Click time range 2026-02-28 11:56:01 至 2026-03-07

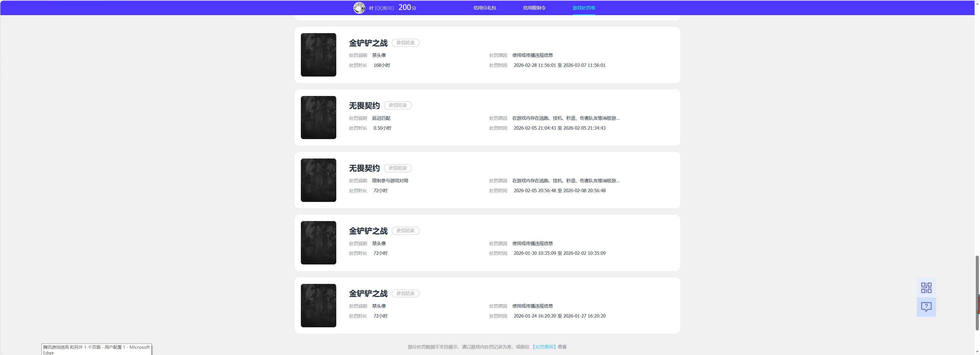point(559,65)
